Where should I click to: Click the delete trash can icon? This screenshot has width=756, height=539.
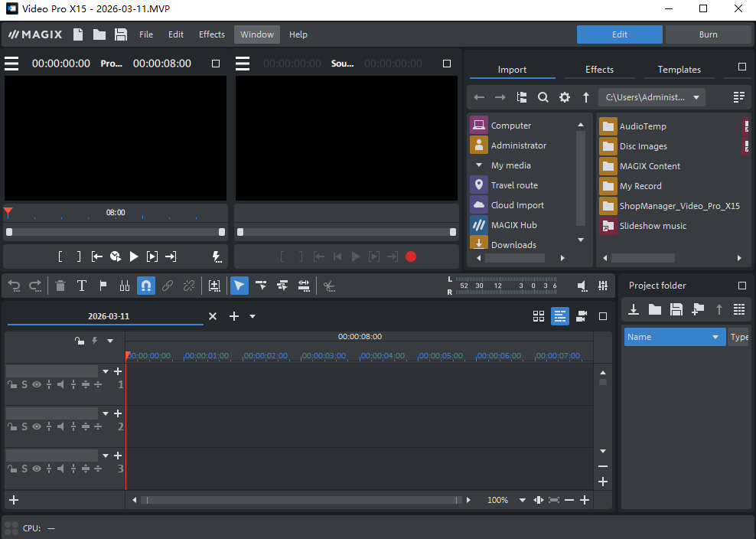point(60,286)
